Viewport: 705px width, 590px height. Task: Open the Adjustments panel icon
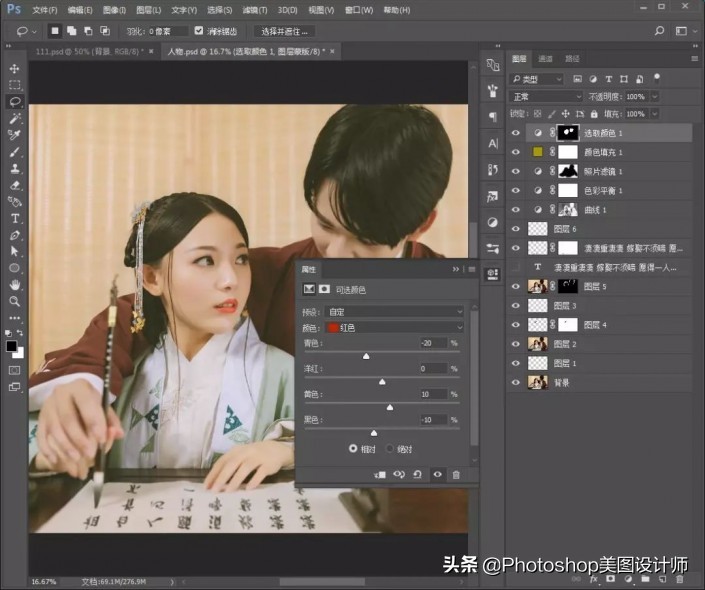click(x=493, y=222)
